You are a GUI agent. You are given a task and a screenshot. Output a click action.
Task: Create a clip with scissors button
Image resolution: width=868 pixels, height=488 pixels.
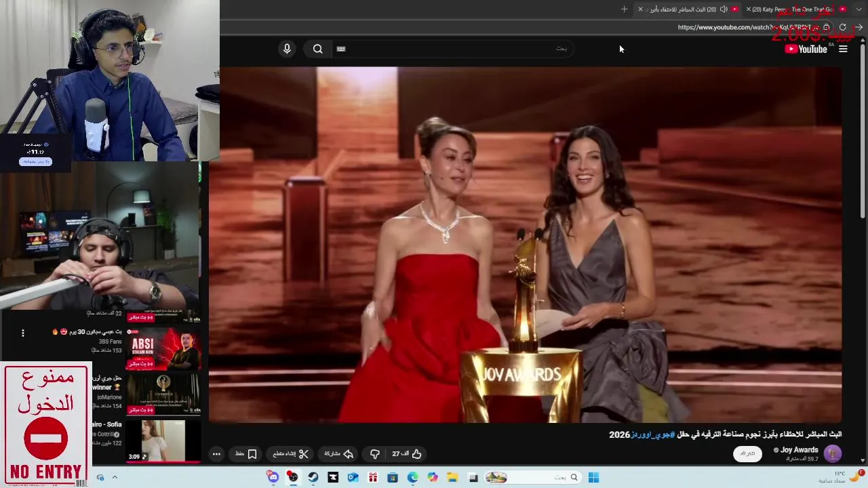coord(291,454)
